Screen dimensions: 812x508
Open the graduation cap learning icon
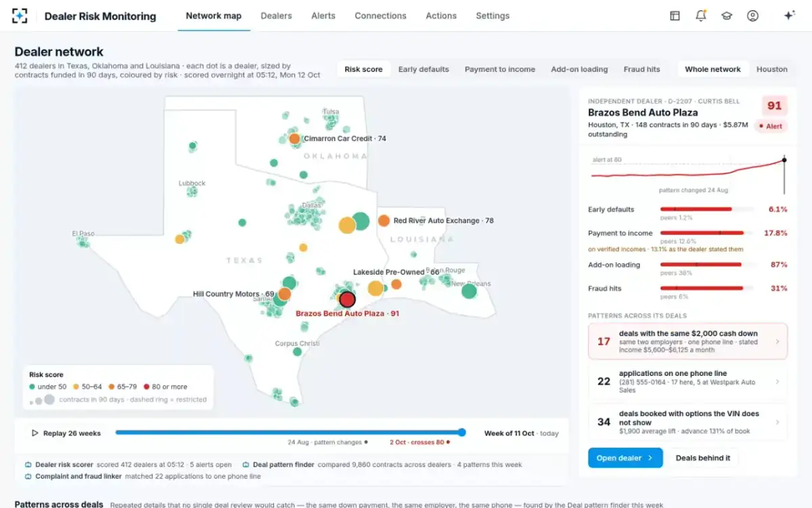727,16
